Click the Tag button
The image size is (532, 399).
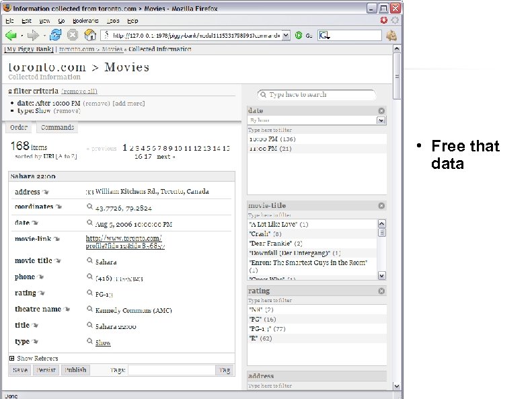tap(225, 370)
